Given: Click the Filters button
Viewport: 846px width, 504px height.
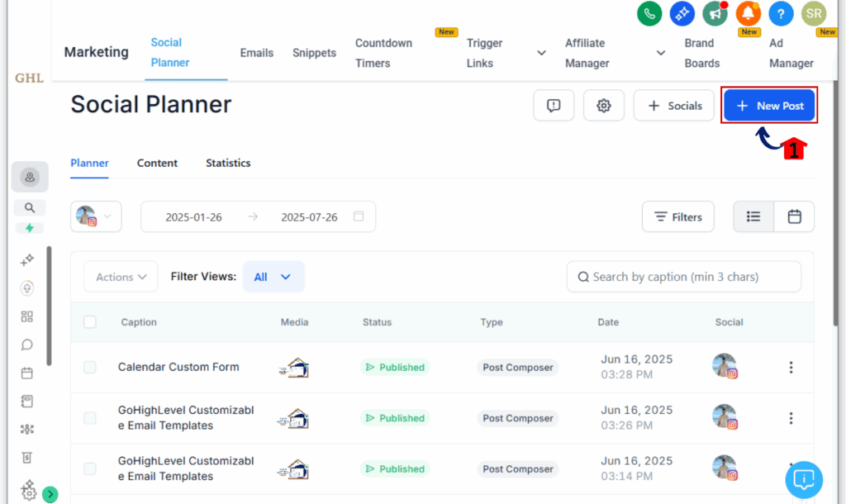Looking at the screenshot, I should coord(678,216).
